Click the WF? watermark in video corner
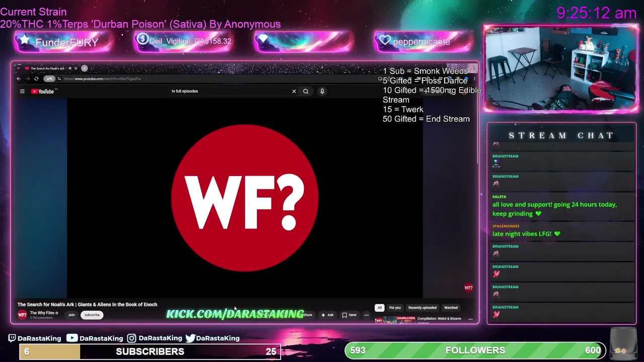Viewport: 644px width, 362px height. point(468,288)
